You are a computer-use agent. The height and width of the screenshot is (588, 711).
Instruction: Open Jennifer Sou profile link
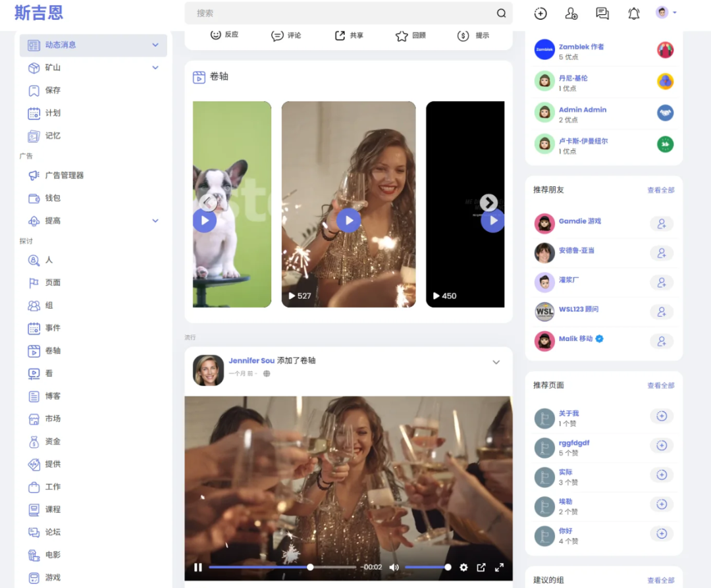[x=251, y=360]
